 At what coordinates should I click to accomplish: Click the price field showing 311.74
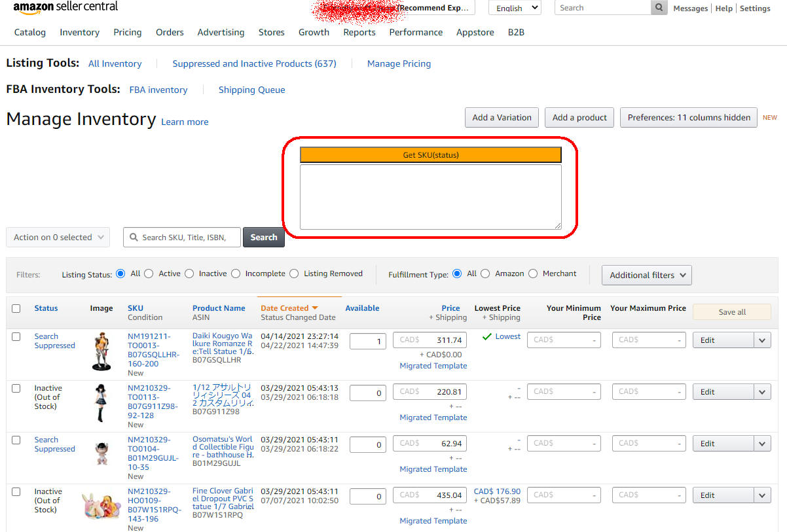430,340
